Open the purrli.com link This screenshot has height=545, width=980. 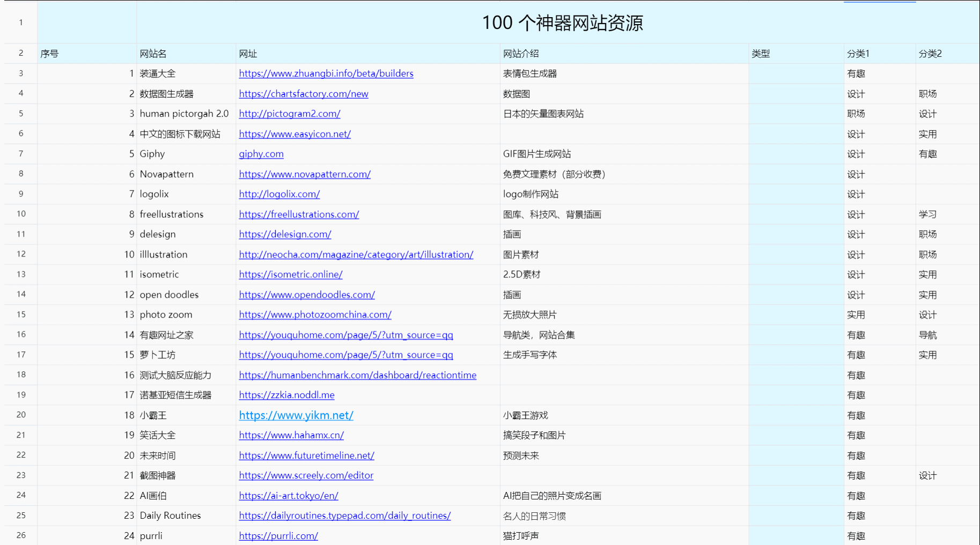coord(278,535)
